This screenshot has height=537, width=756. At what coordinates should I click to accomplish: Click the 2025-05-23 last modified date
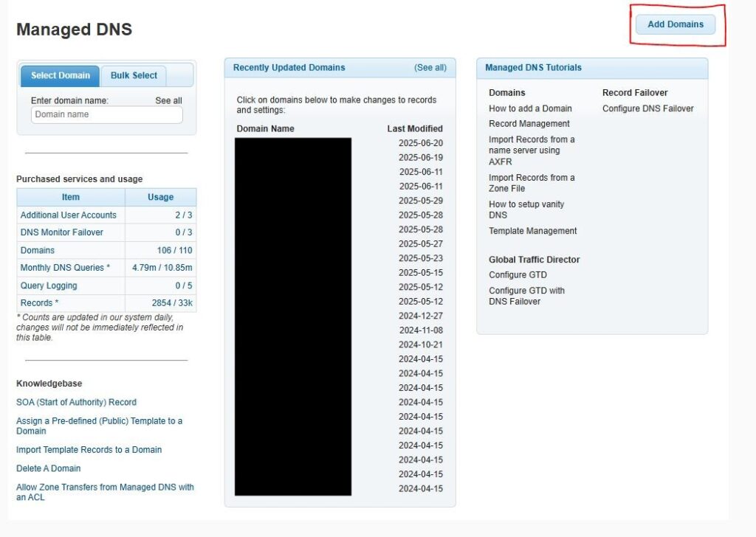[420, 258]
